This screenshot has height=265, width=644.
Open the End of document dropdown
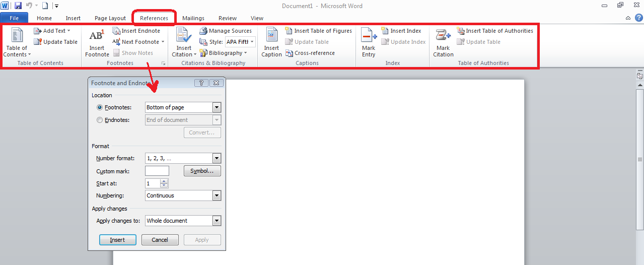217,120
